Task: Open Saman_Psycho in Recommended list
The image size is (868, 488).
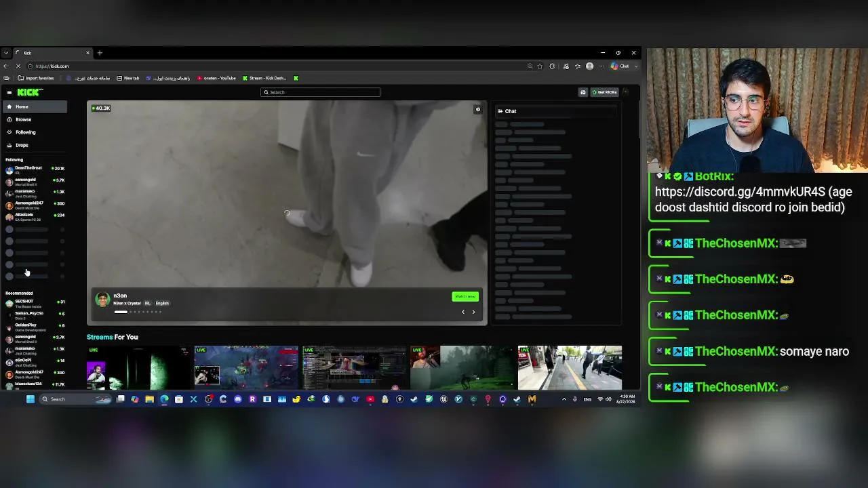Action: point(35,315)
